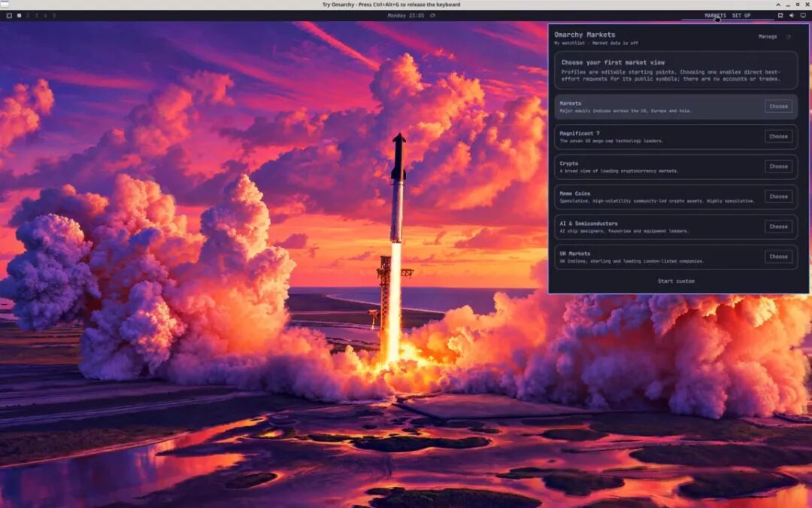812x508 pixels.
Task: Choose the Magnificent 7 profile
Action: click(x=778, y=136)
